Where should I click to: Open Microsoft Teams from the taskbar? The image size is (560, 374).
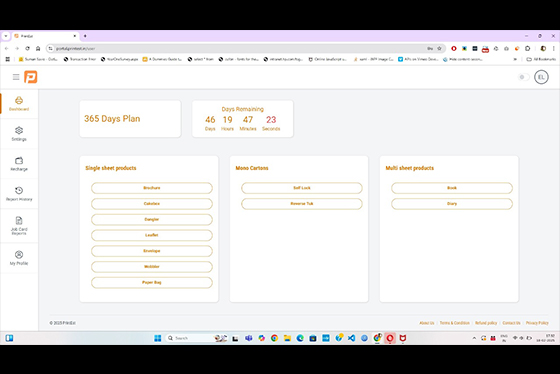(249, 338)
